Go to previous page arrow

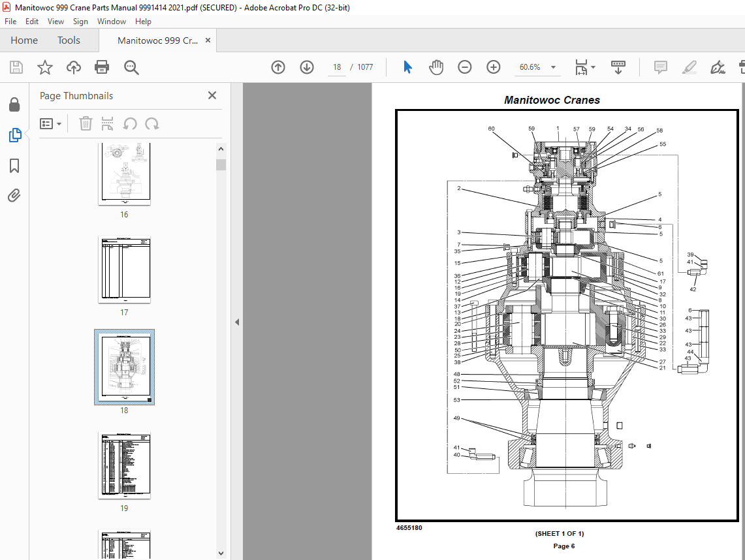(278, 67)
